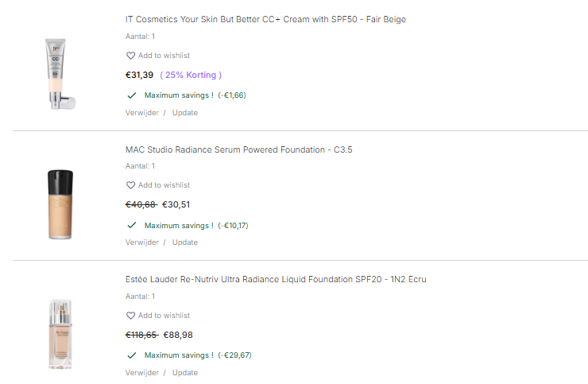The width and height of the screenshot is (588, 384).
Task: Click heart icon for Estée Lauder Re-Nutriv foundation
Action: pyautogui.click(x=131, y=316)
